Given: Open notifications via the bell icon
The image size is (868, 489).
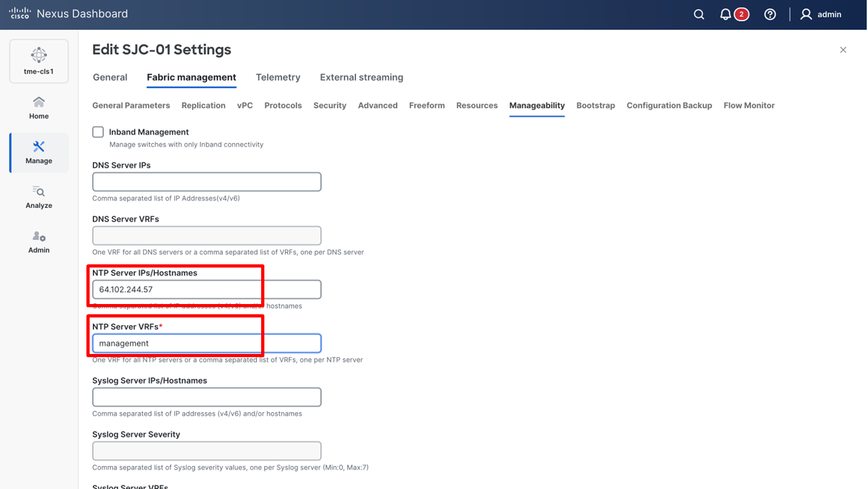Looking at the screenshot, I should click(x=725, y=13).
